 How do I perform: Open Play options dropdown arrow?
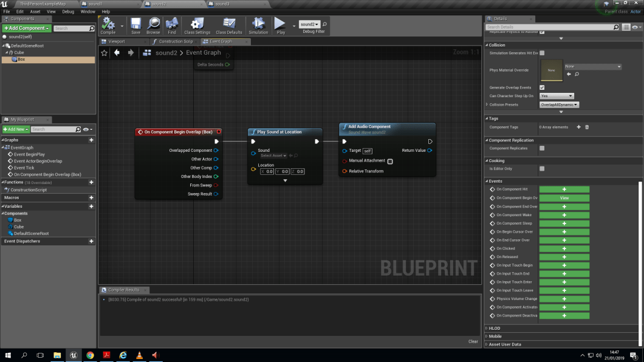[x=294, y=26]
